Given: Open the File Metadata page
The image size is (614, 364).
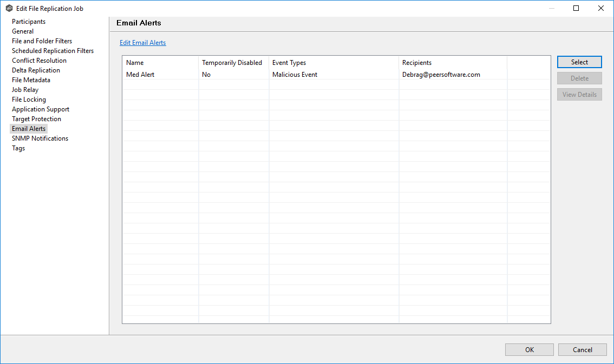Looking at the screenshot, I should pos(31,80).
